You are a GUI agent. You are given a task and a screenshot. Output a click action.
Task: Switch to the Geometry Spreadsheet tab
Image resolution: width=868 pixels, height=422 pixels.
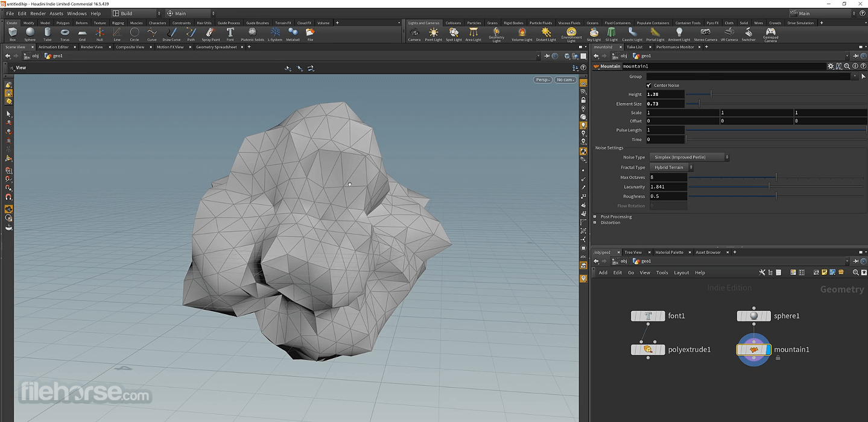point(216,47)
